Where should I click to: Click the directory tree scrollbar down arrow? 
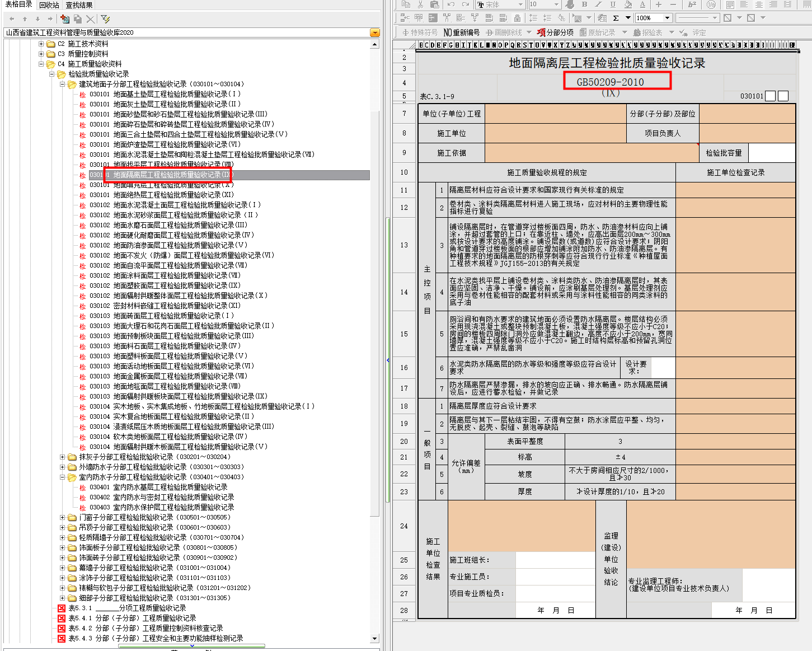tap(375, 638)
